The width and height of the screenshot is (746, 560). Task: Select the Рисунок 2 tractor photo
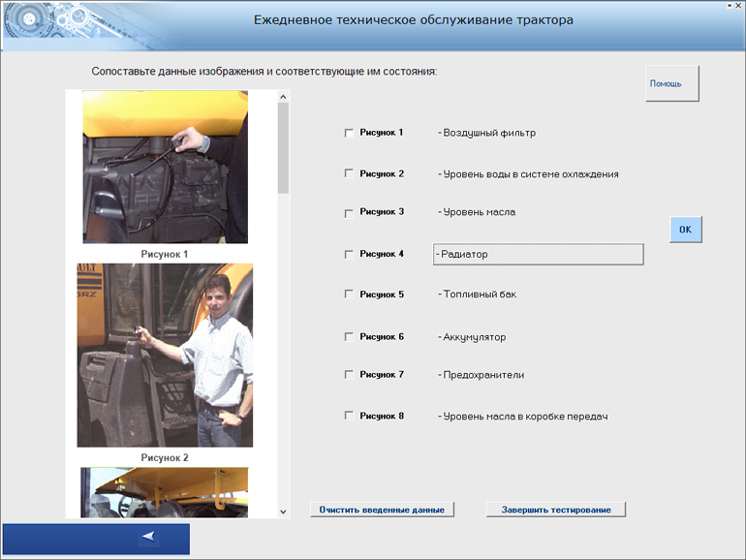165,355
